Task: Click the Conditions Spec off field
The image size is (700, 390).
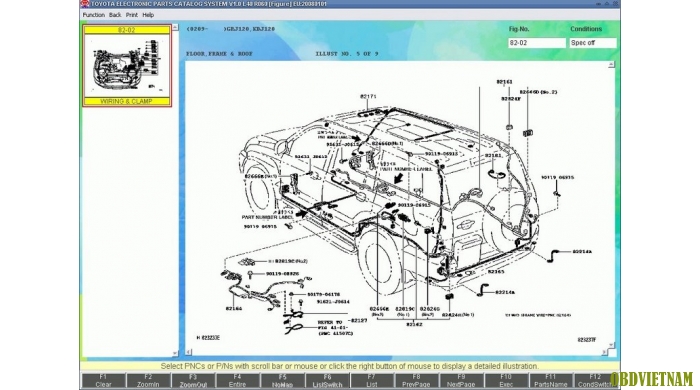Action: tap(593, 43)
